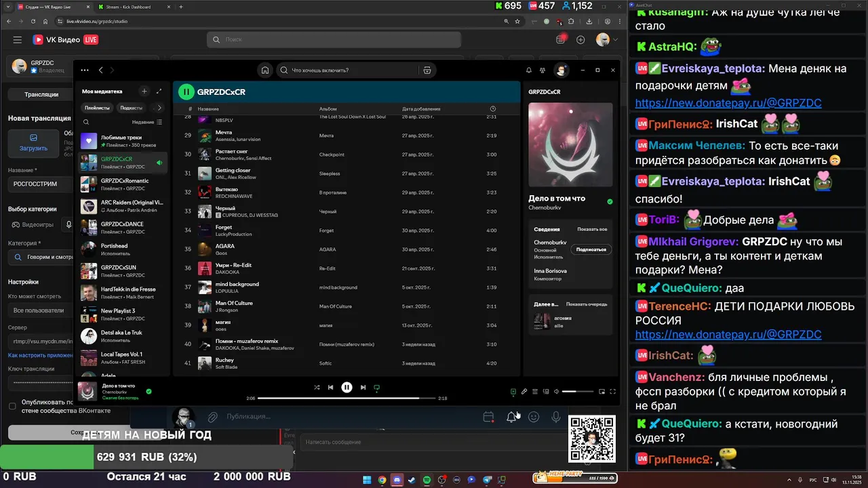Click Подписаться button for Chernoburkv
The width and height of the screenshot is (868, 488).
(x=591, y=249)
